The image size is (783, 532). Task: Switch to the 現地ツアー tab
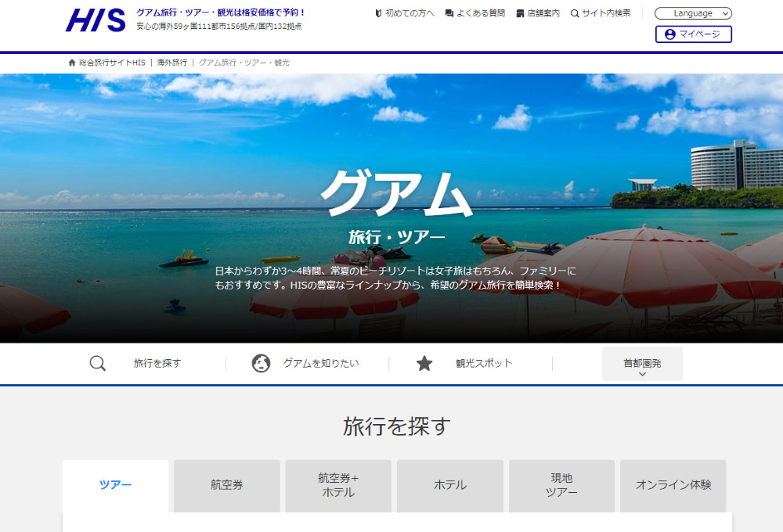(561, 486)
